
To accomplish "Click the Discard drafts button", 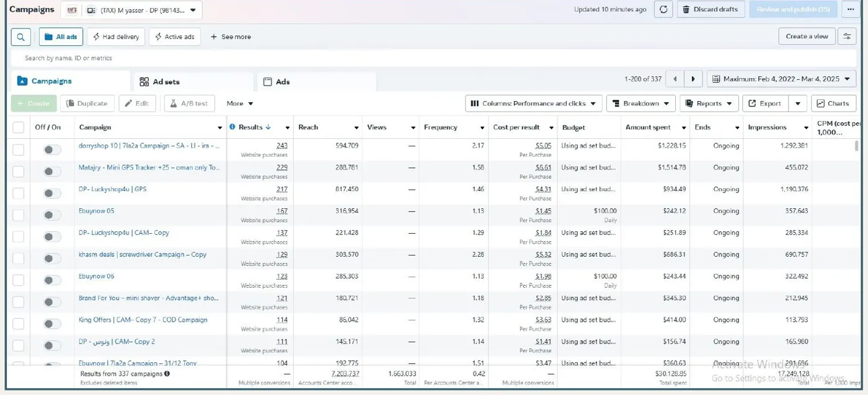I will (x=711, y=9).
